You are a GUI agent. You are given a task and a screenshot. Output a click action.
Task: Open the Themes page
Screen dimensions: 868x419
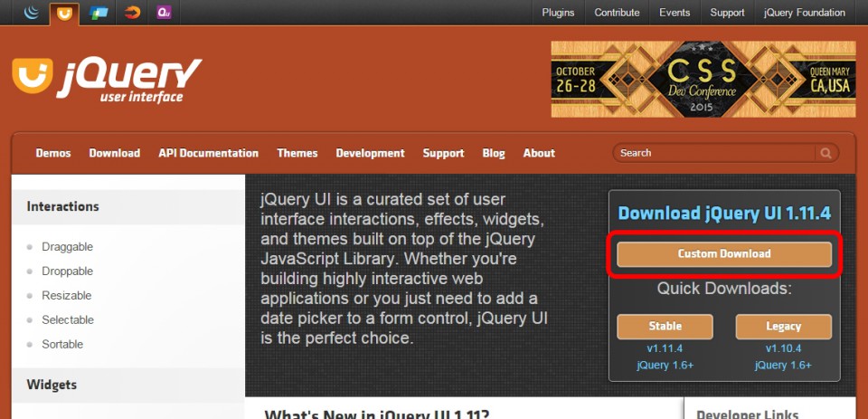(x=297, y=153)
